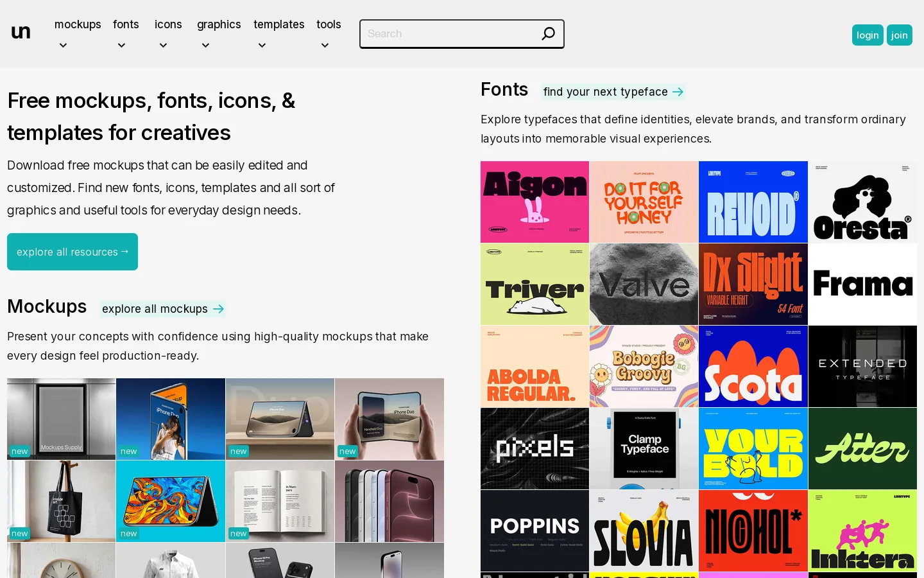Click the search magnifier icon

coord(548,33)
